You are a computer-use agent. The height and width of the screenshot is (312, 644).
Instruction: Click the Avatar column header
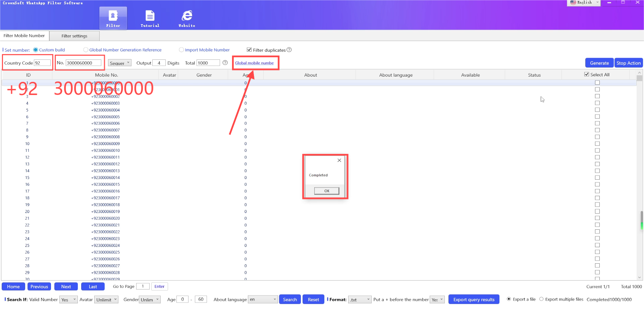(x=169, y=75)
